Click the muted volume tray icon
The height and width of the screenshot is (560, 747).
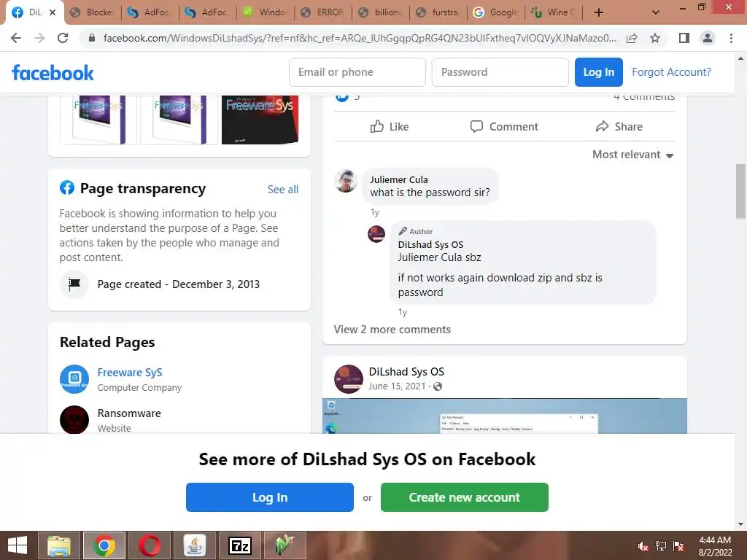point(643,546)
